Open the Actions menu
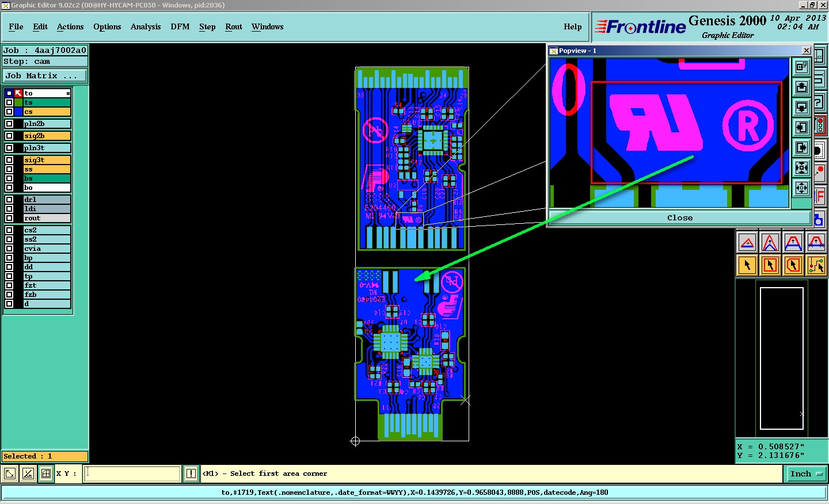This screenshot has width=829, height=504. (x=70, y=27)
